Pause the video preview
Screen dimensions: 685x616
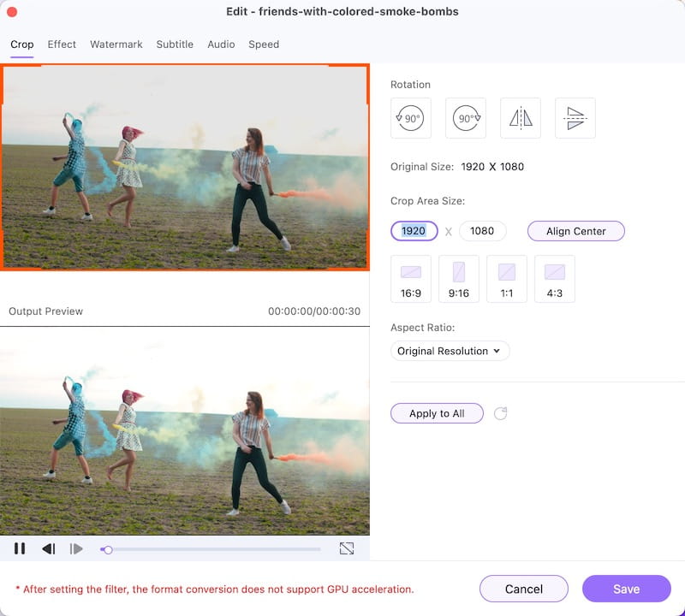pos(20,548)
